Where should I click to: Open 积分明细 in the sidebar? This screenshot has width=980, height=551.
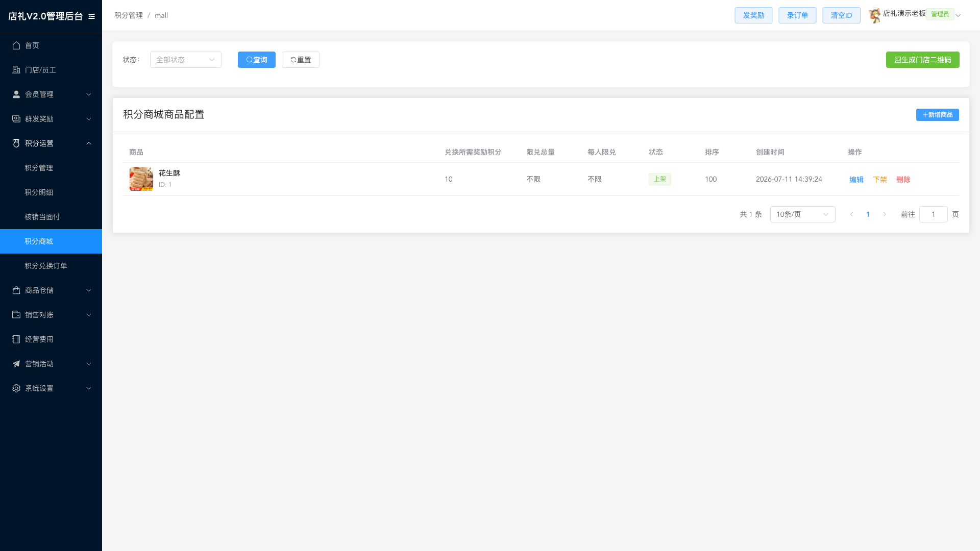click(x=51, y=192)
